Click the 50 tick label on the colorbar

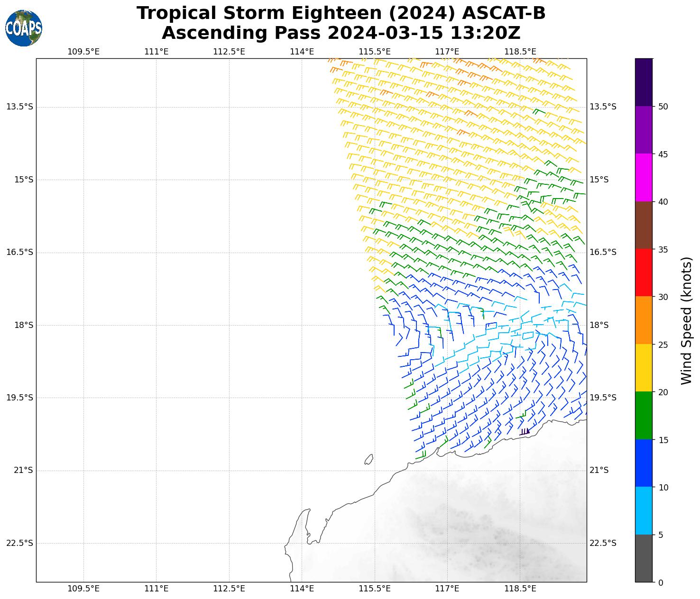pyautogui.click(x=663, y=107)
